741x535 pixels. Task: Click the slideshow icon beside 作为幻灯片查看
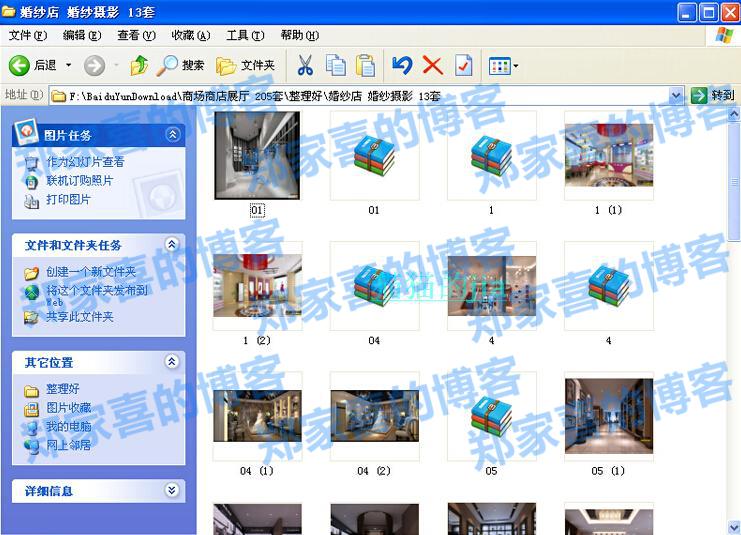point(31,164)
